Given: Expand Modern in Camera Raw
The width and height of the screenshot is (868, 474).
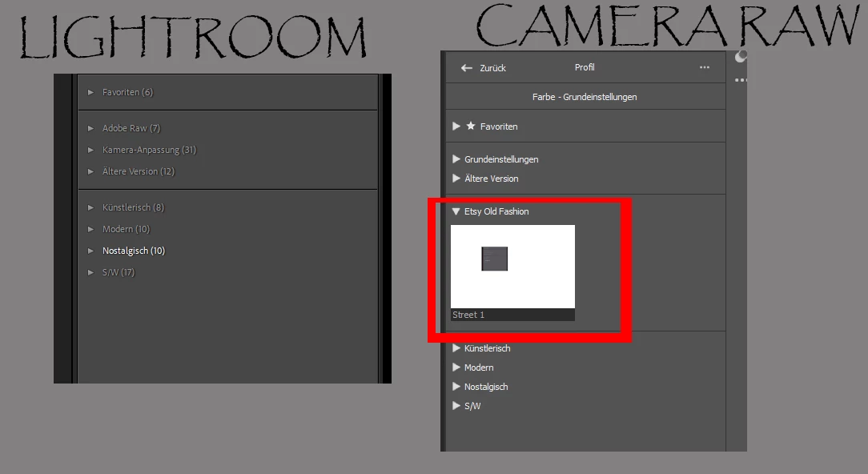Looking at the screenshot, I should tap(456, 368).
